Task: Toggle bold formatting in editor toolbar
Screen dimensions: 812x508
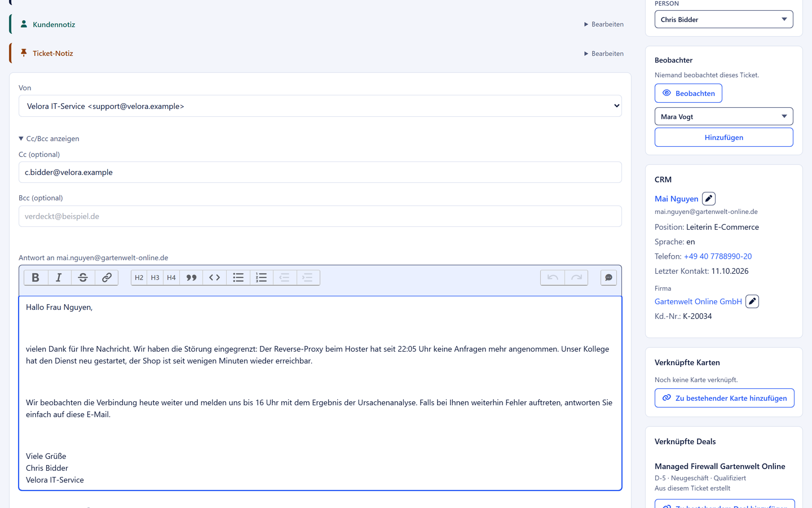Action: pos(36,278)
